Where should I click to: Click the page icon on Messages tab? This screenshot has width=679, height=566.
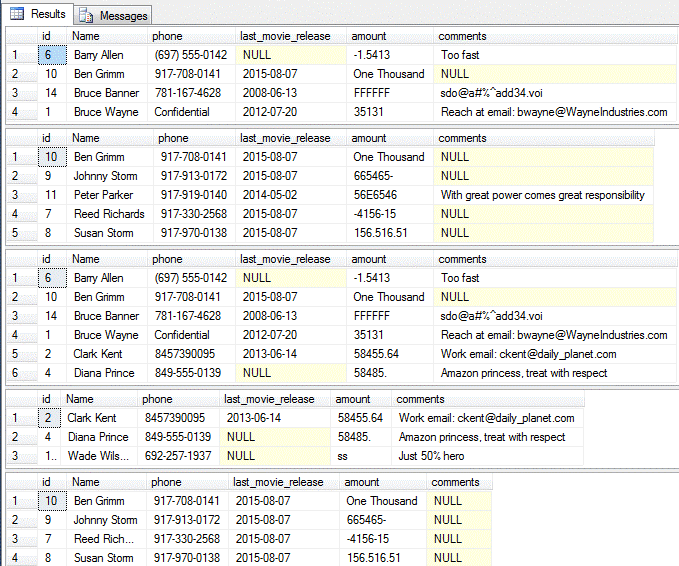[x=87, y=15]
